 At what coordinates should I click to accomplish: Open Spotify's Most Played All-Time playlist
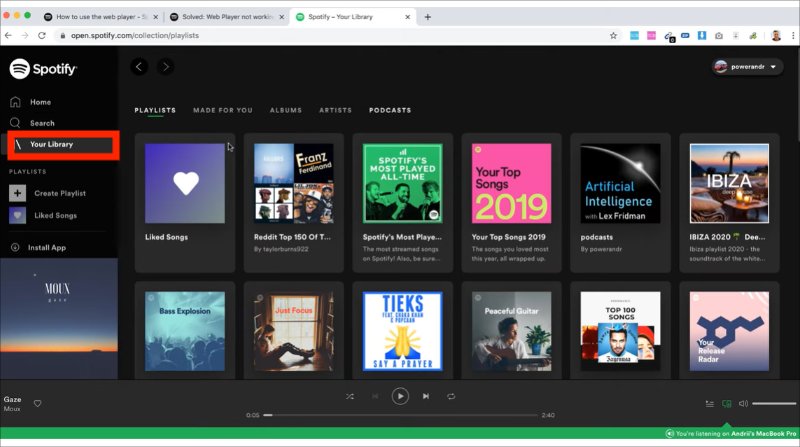(403, 203)
